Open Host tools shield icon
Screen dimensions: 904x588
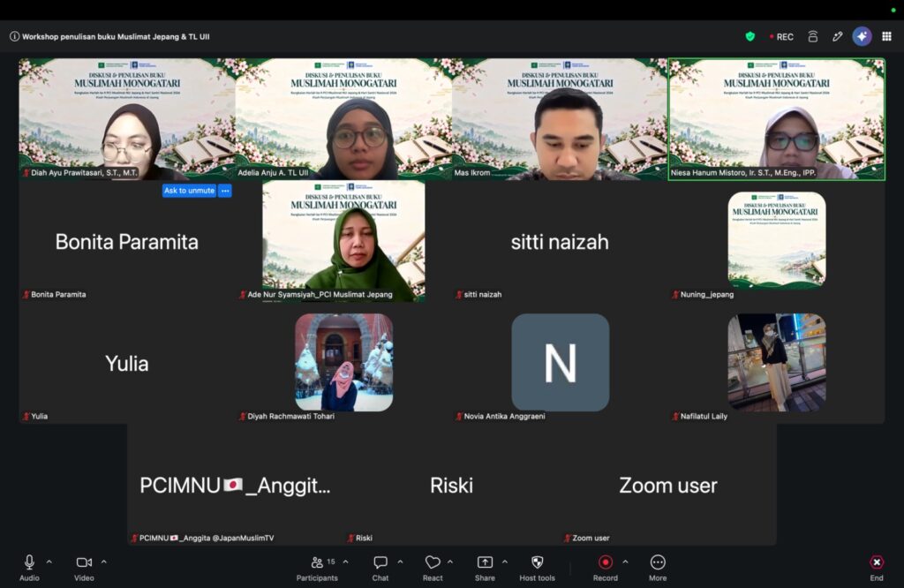coord(538,562)
